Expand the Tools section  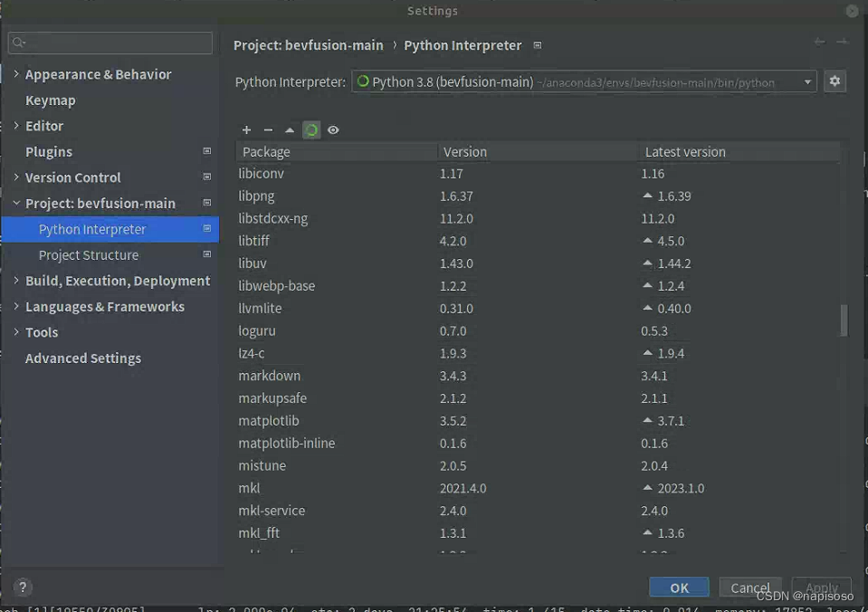click(16, 331)
